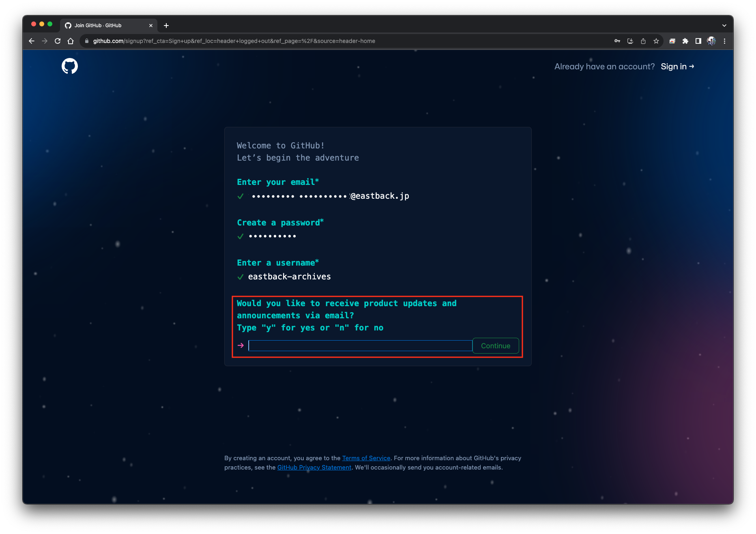Open the GitHub Privacy Statement link
This screenshot has width=756, height=534.
(314, 468)
